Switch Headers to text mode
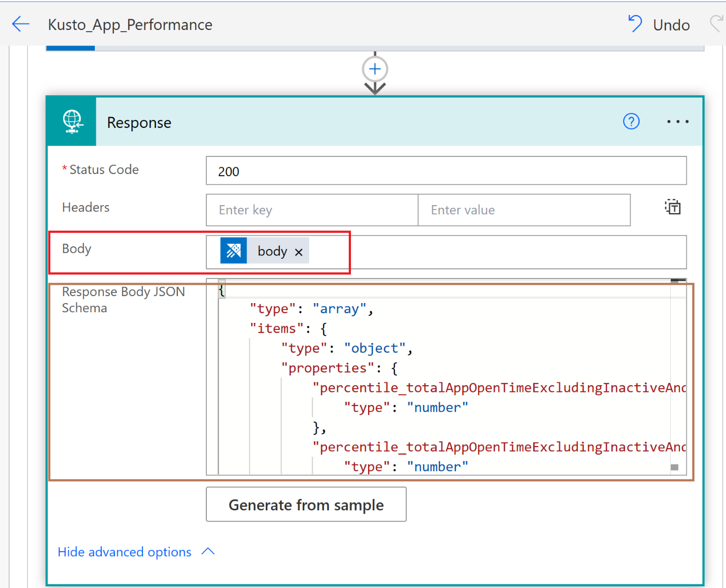 coord(672,207)
